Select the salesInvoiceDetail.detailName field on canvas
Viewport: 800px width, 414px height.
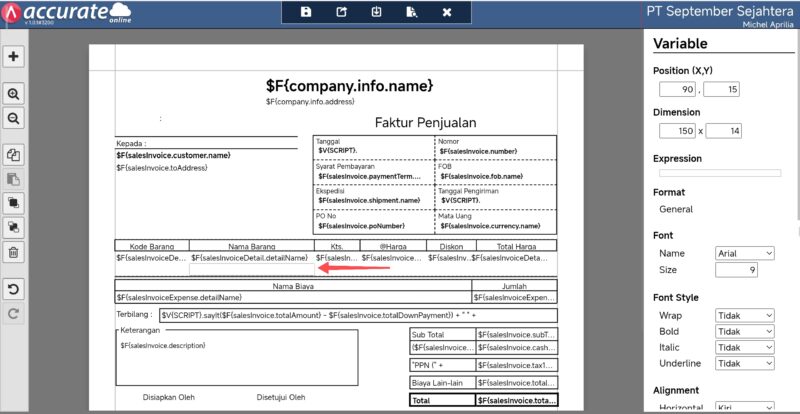click(250, 258)
